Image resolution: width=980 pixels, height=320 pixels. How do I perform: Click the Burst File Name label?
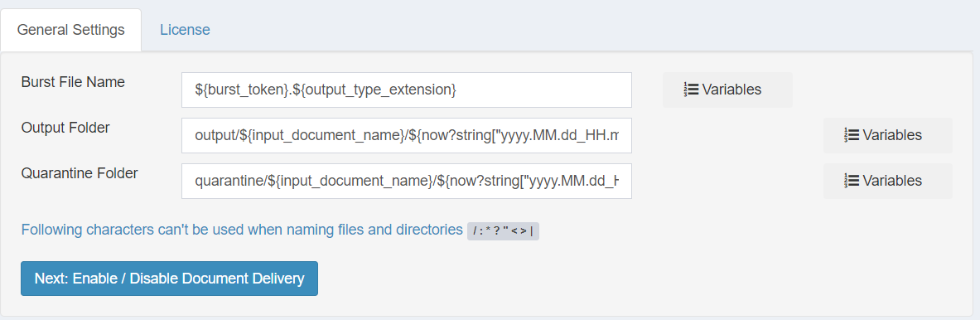click(x=73, y=82)
